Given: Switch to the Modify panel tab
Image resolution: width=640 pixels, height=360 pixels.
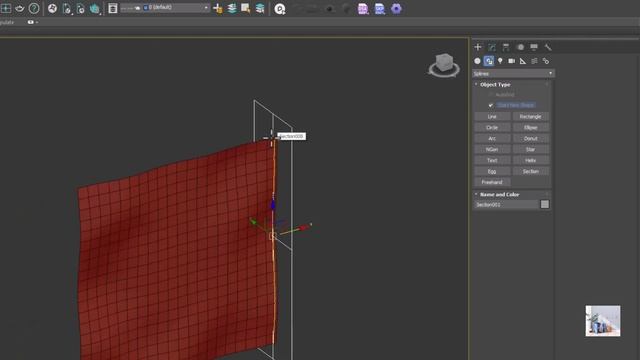Looking at the screenshot, I should [x=492, y=47].
